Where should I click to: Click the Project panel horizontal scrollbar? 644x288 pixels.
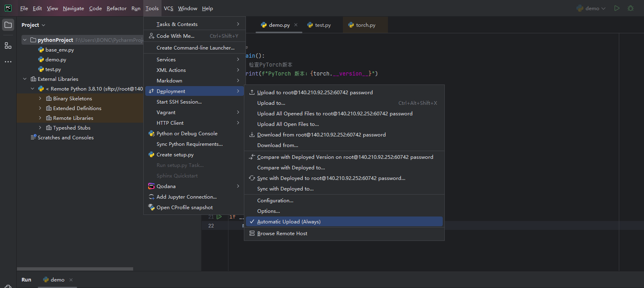tap(75, 269)
